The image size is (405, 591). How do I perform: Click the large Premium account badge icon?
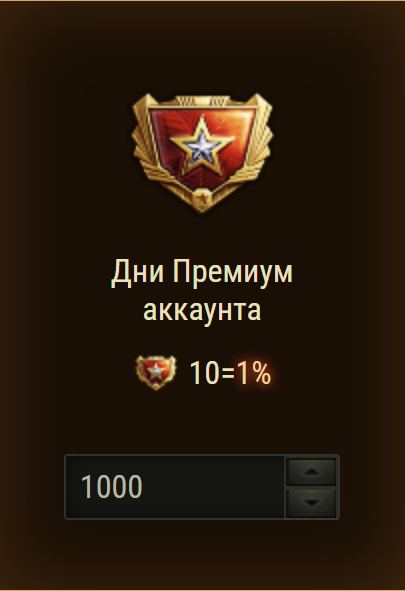click(202, 153)
